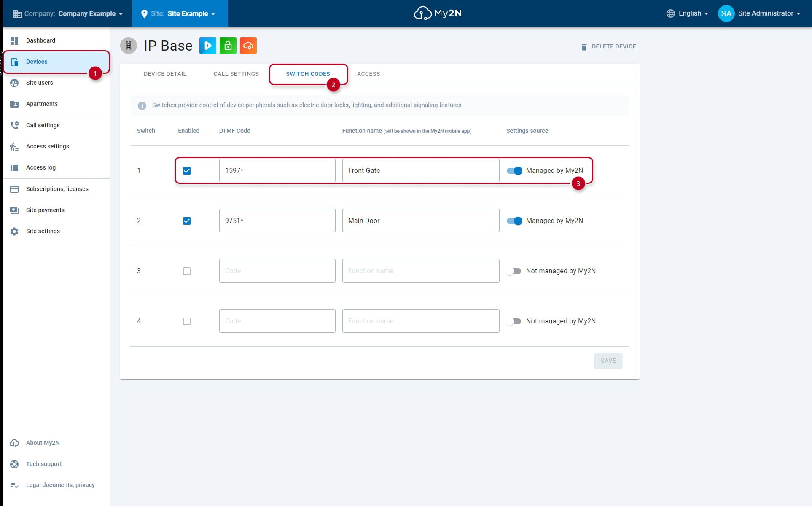
Task: Click the SA user avatar
Action: coord(726,13)
